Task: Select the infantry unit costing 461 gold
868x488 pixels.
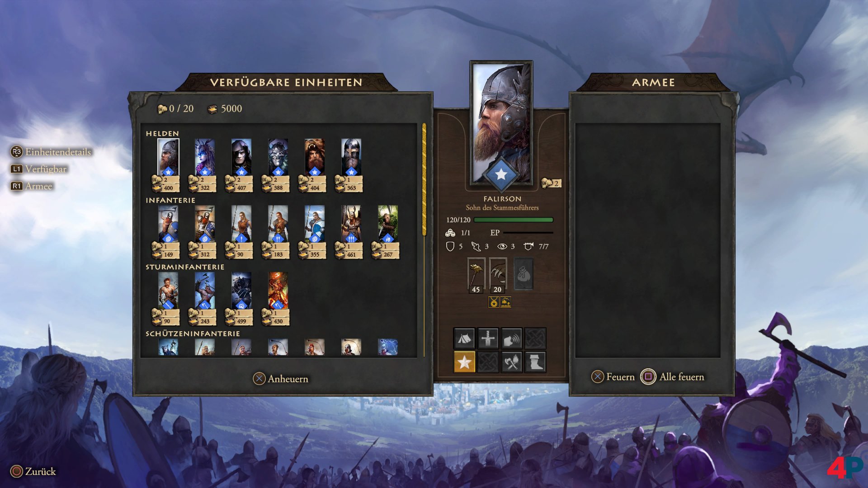Action: point(351,232)
